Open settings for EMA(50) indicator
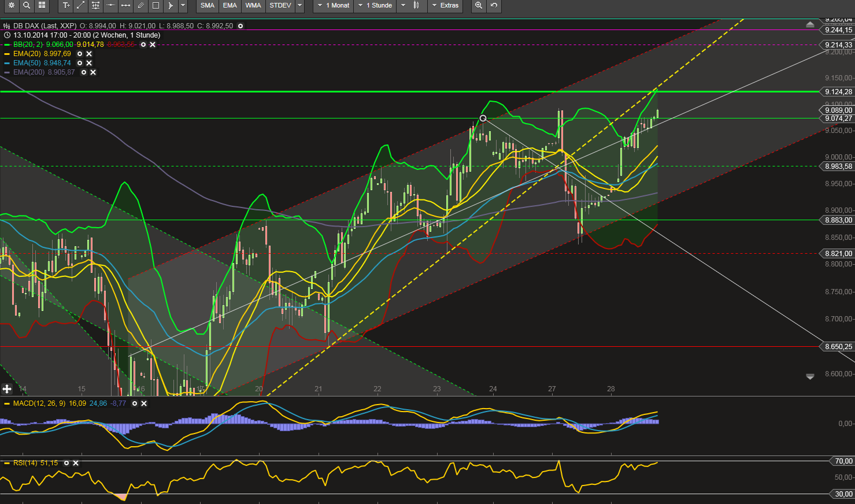This screenshot has width=855, height=504. point(80,63)
